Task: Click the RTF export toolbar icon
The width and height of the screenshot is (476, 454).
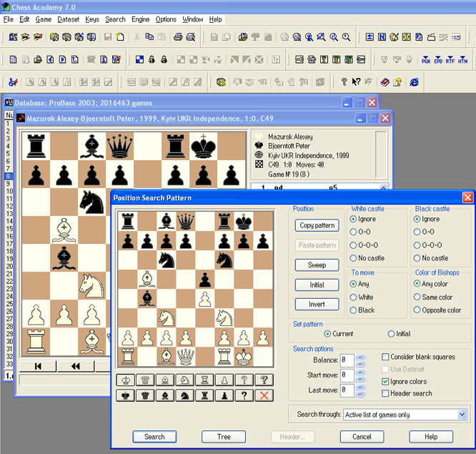Action: [450, 59]
